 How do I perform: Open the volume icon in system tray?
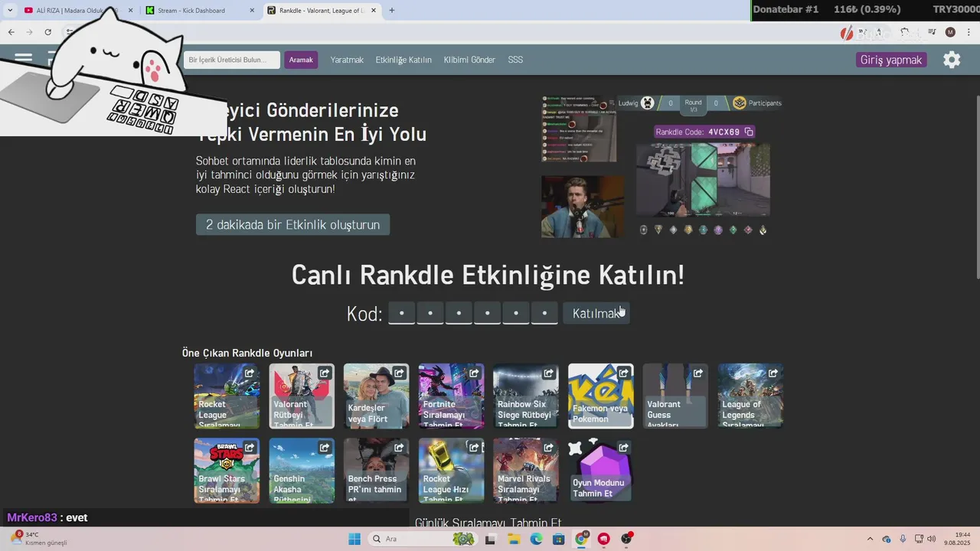click(932, 539)
